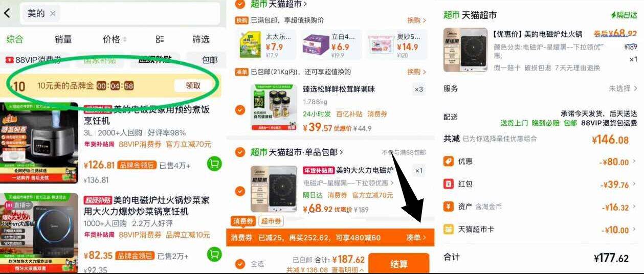This screenshot has height=274, width=644.
Task: Tap the 结算 checkout button
Action: 399,264
